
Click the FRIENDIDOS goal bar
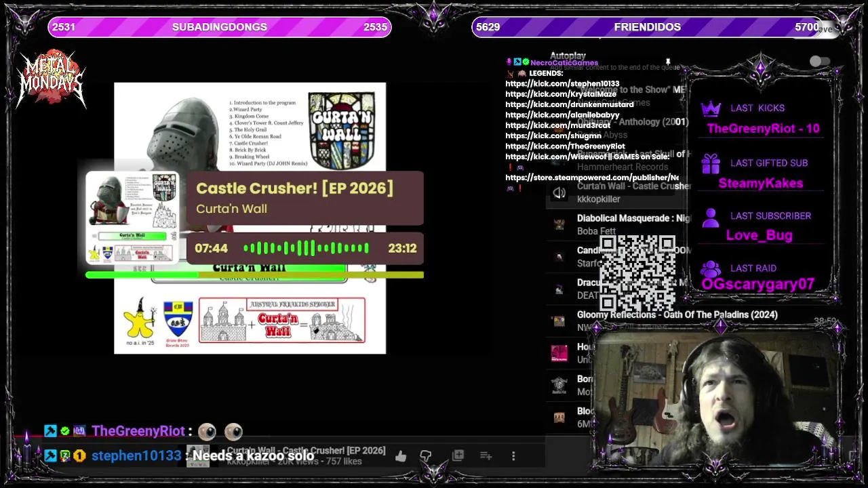(x=648, y=27)
